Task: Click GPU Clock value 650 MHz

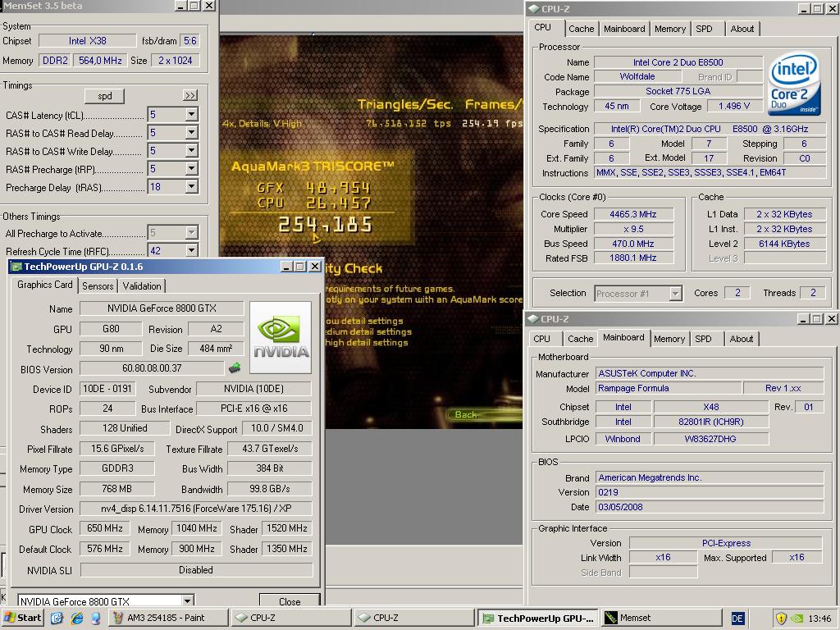Action: pos(105,528)
